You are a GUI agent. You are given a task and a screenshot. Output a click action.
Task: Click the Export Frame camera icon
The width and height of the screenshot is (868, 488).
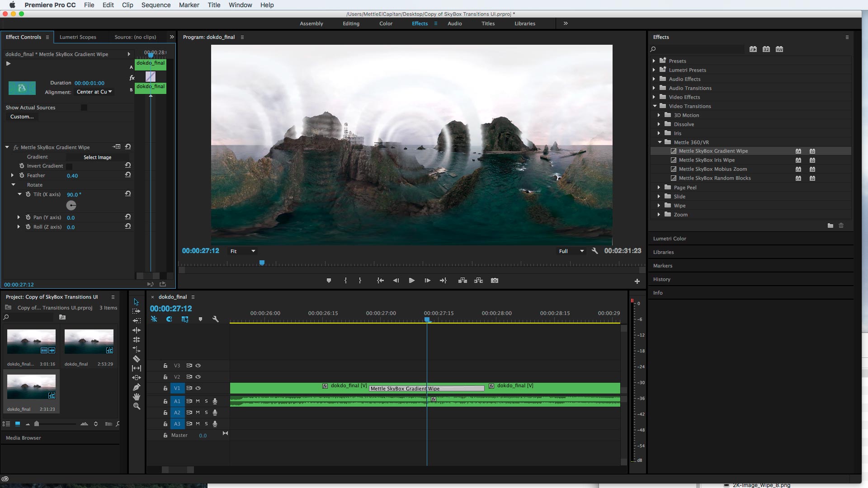point(495,281)
